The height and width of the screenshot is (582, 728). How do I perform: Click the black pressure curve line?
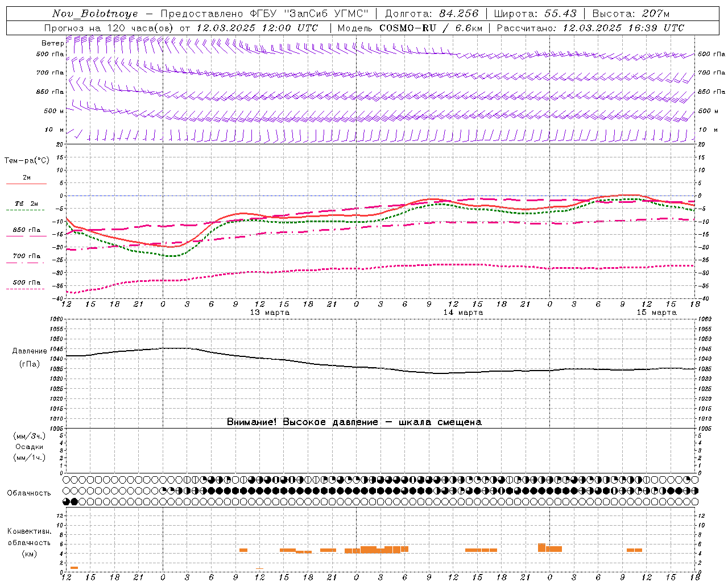click(x=381, y=368)
